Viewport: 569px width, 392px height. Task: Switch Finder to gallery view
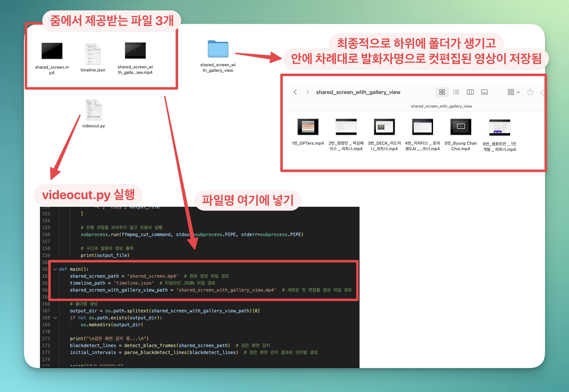[x=484, y=92]
